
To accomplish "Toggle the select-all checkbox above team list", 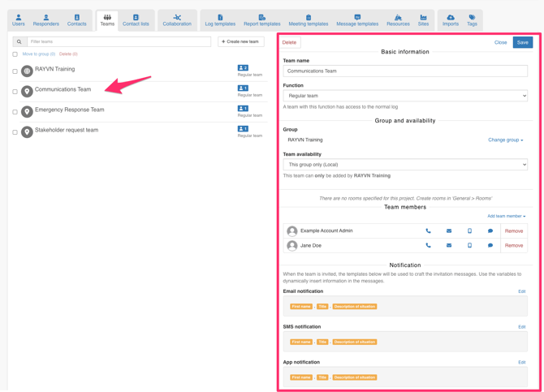I will (15, 54).
